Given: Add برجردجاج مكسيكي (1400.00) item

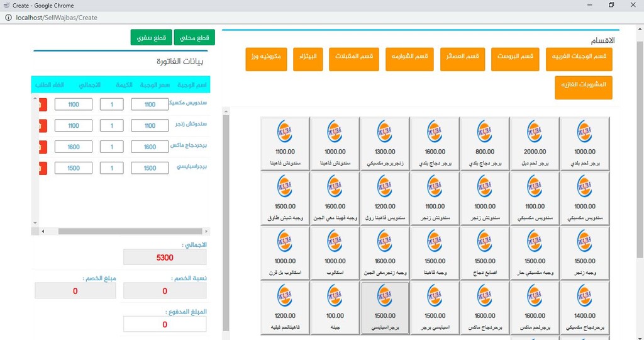Looking at the screenshot, I should point(584,307).
